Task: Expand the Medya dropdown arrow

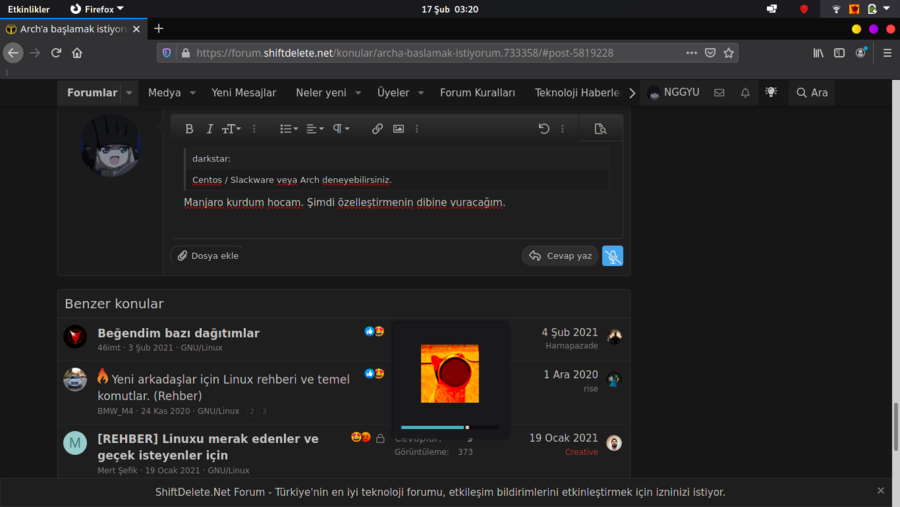Action: click(x=193, y=92)
